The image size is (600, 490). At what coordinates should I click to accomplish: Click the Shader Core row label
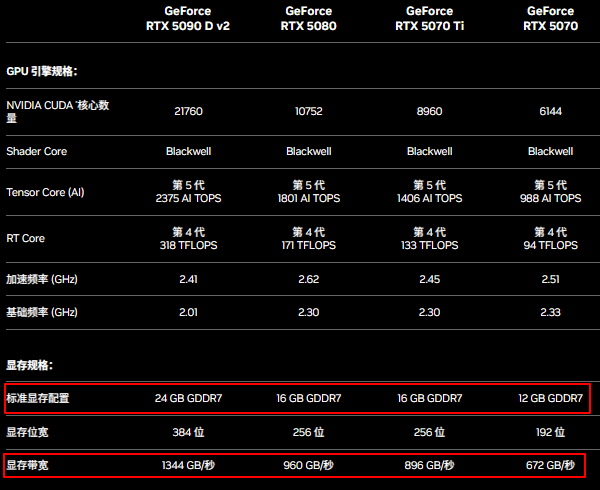point(38,152)
